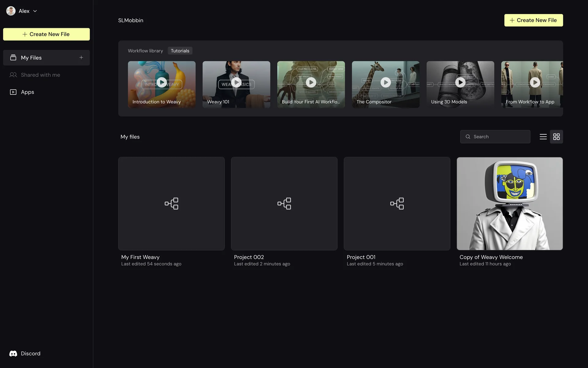Play the Weavy 101 tutorial video
The width and height of the screenshot is (588, 368).
point(236,82)
